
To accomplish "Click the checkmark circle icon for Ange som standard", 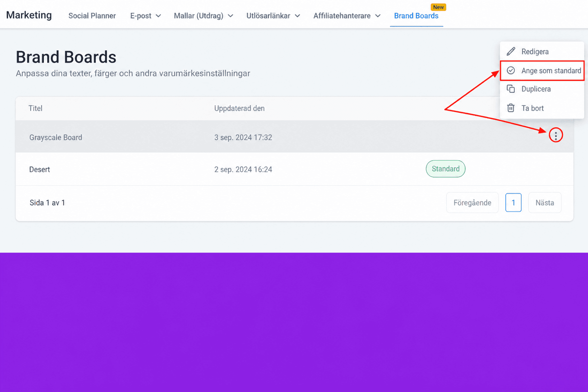I will 511,70.
